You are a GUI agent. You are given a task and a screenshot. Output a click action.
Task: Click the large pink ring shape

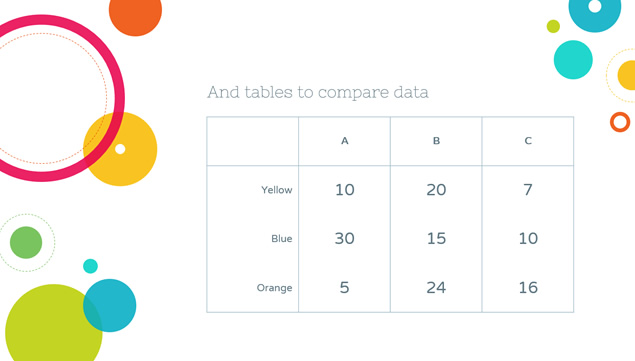(x=117, y=98)
